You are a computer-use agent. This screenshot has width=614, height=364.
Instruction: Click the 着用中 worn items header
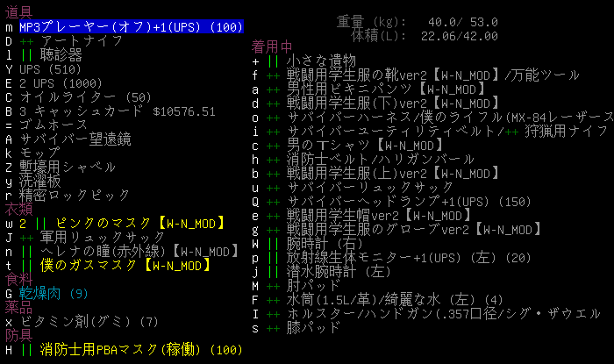[272, 47]
